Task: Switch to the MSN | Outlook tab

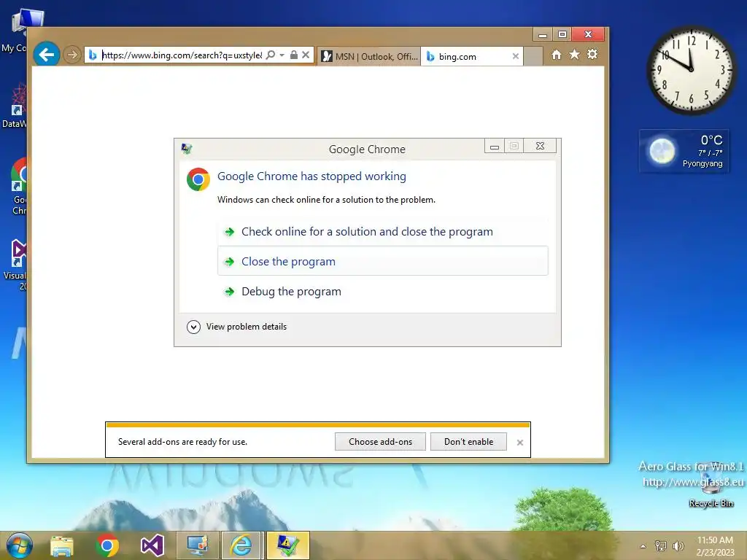Action: (369, 56)
